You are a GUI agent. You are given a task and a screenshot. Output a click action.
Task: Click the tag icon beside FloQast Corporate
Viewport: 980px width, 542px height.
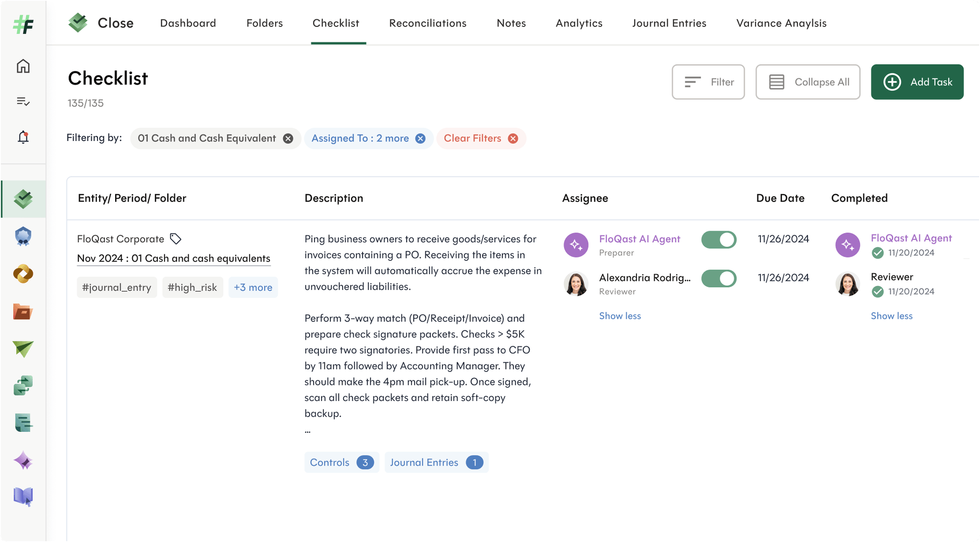coord(175,239)
